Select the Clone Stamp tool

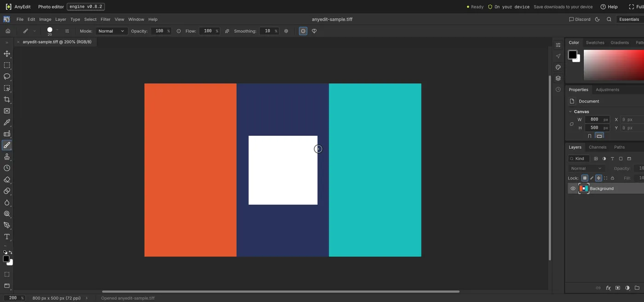7,157
